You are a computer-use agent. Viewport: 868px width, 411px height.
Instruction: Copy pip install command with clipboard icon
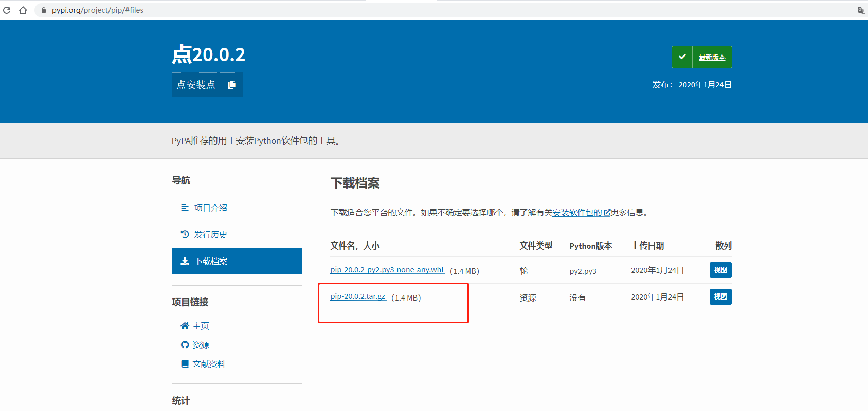[x=231, y=85]
